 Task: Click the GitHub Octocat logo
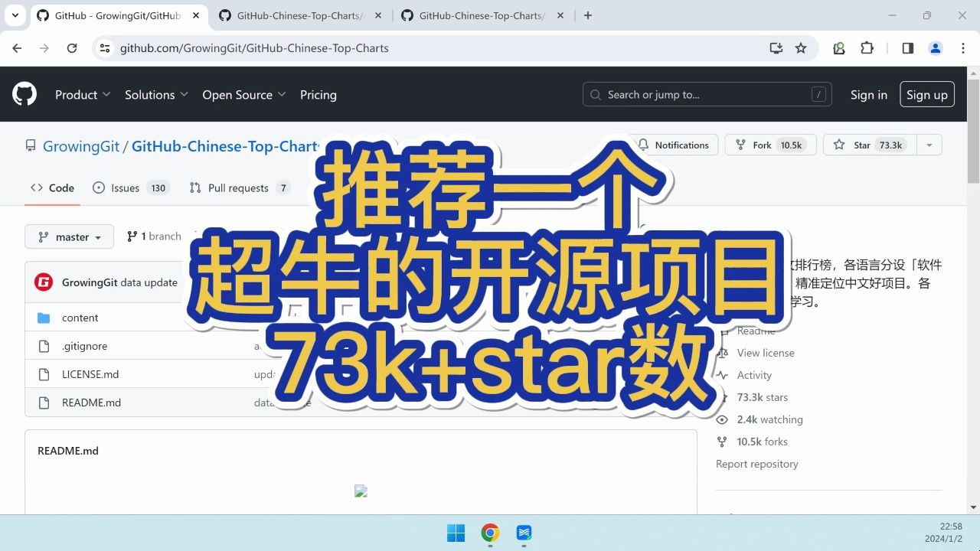[x=24, y=94]
